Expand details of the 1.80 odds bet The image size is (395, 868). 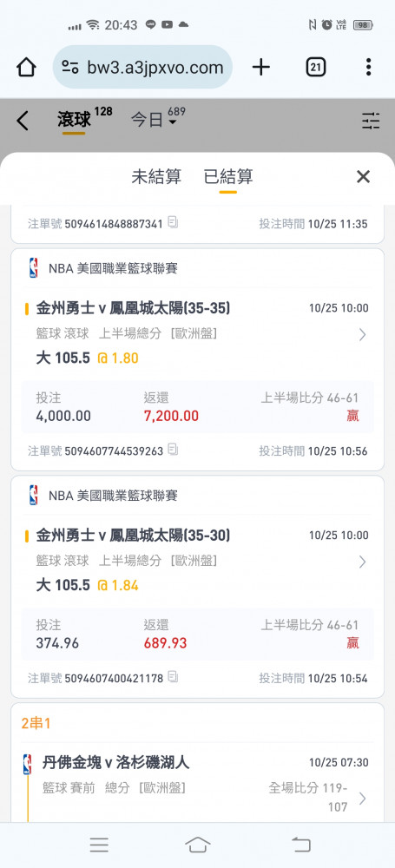tap(362, 334)
